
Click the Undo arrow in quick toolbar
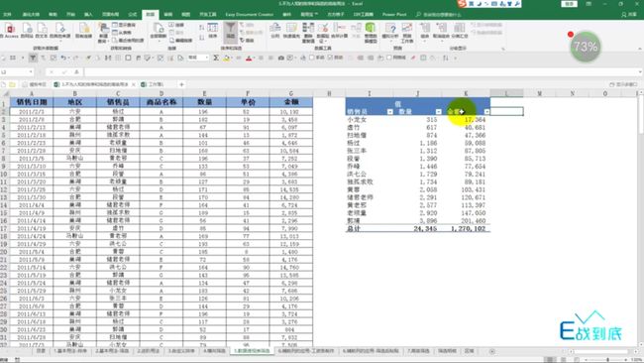coord(63,58)
